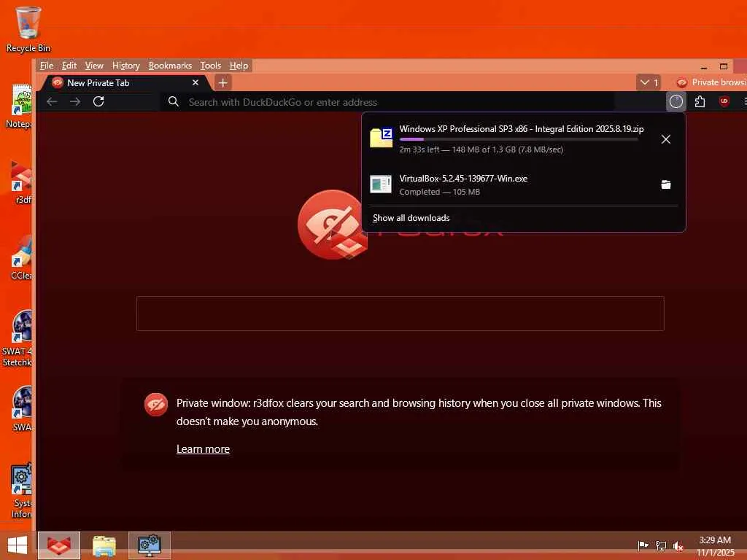Expand the list all tabs dropdown
The width and height of the screenshot is (747, 560).
(648, 82)
